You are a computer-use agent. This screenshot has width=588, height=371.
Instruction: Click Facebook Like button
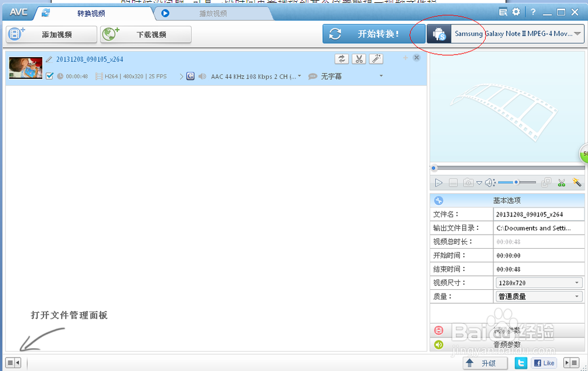point(544,363)
